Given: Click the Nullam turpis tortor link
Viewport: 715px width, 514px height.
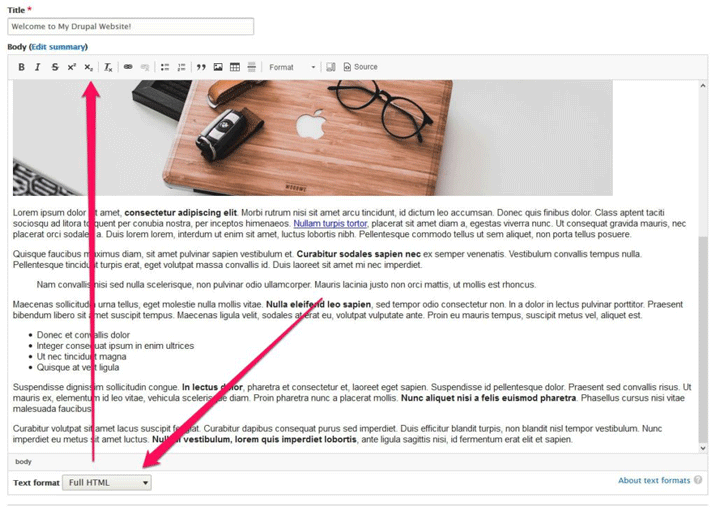Looking at the screenshot, I should [x=330, y=223].
